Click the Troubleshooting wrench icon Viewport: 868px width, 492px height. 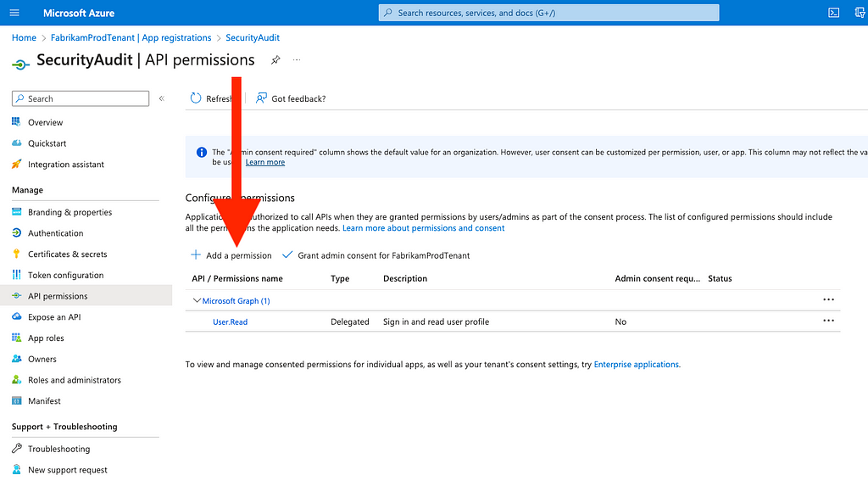16,448
